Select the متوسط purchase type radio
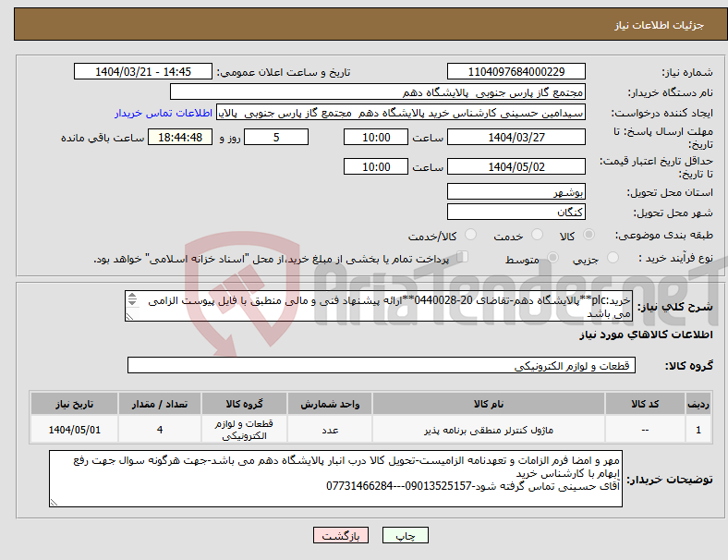 click(x=552, y=257)
